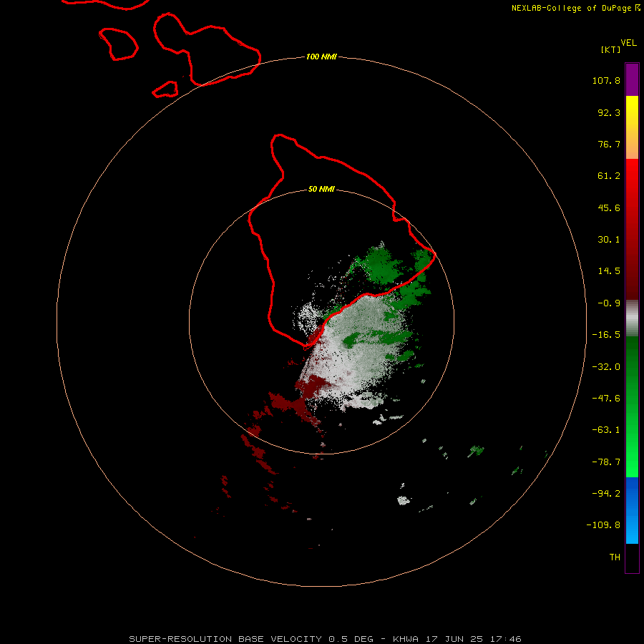Screen dimensions: 644x644
Task: Click the -32.0 legend value
Action: pos(606,367)
